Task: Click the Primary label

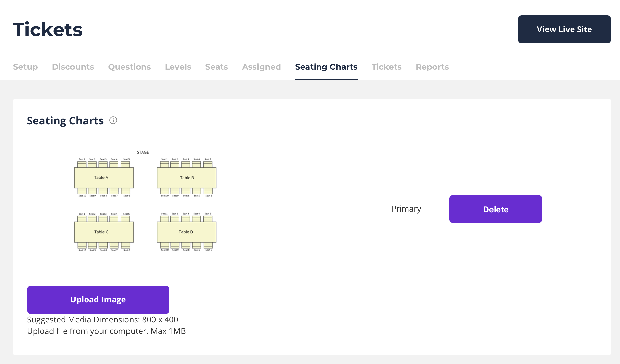Action: (x=406, y=209)
